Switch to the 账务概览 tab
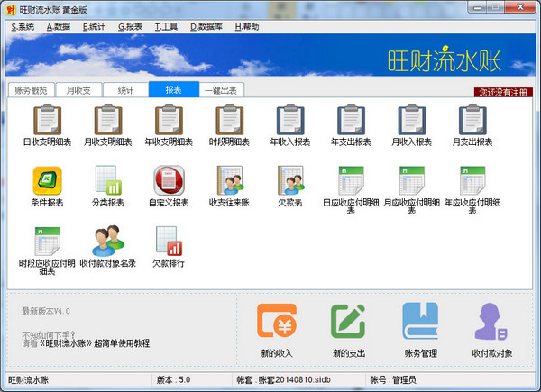Viewport: 541px width, 392px height. 31,90
